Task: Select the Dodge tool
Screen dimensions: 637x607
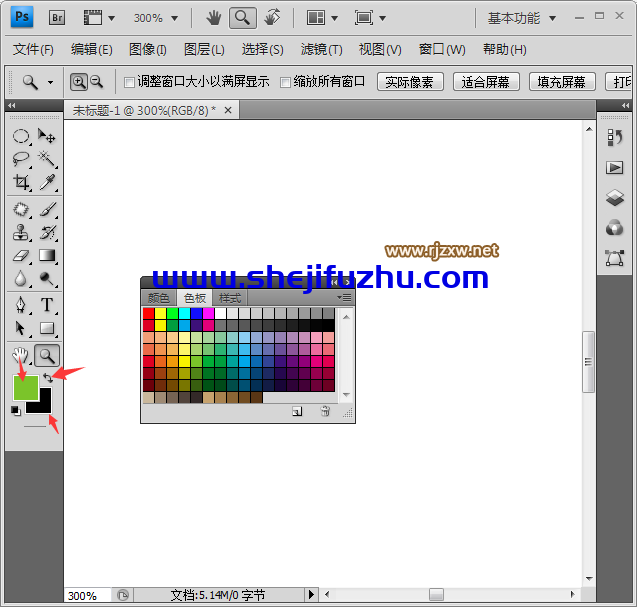Action: point(47,279)
